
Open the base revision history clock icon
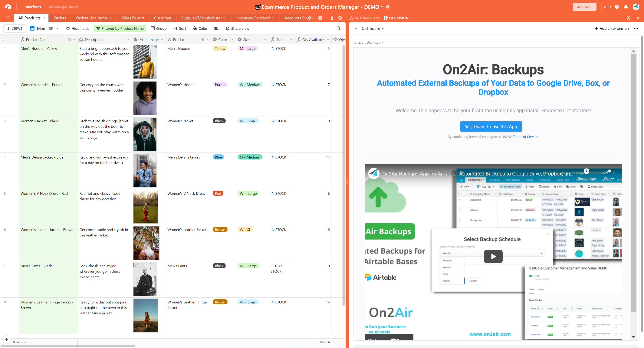tap(340, 18)
